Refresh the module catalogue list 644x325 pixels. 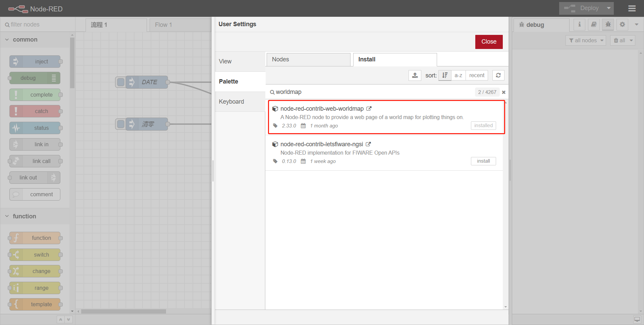click(x=498, y=75)
